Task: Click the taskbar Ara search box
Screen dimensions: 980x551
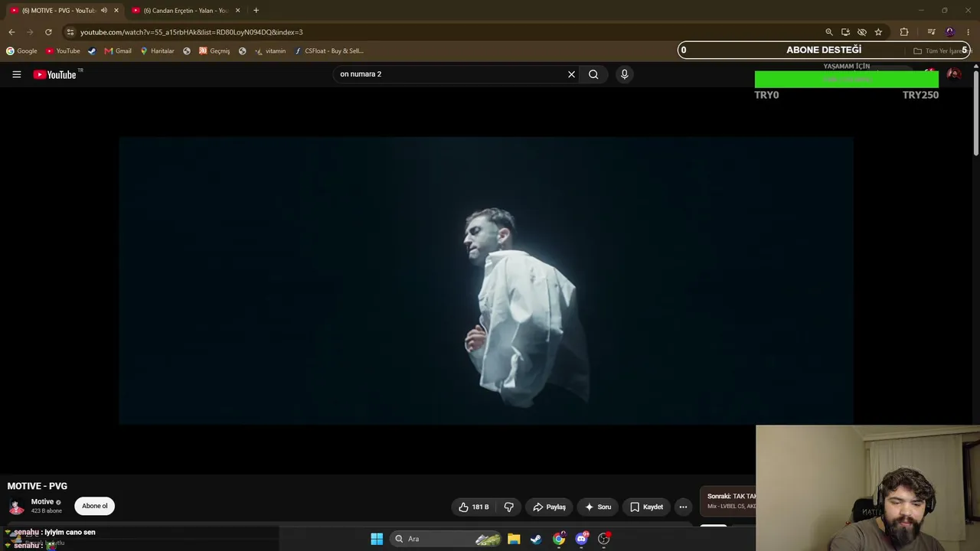Action: point(446,539)
